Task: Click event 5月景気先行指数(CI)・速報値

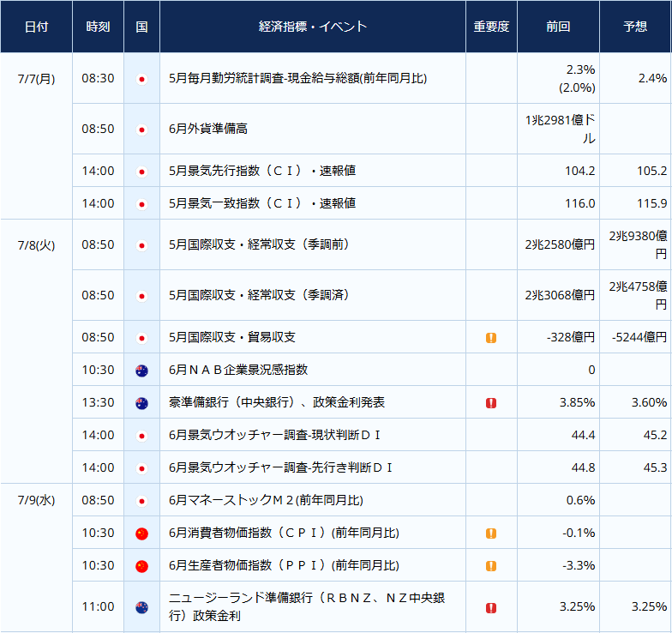Action: [x=262, y=171]
